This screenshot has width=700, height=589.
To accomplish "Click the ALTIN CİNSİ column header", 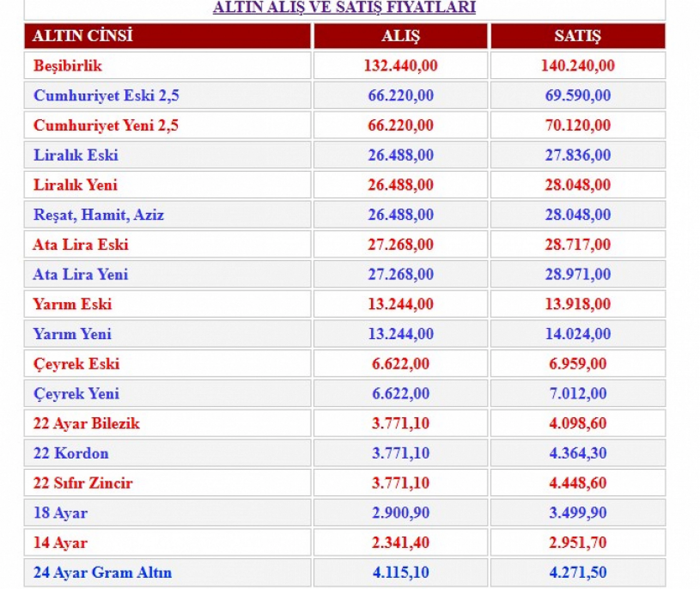I will [83, 36].
